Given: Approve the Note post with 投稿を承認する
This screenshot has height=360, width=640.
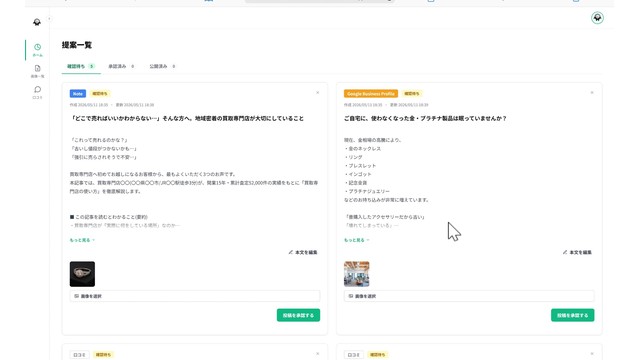Looking at the screenshot, I should pos(298,315).
